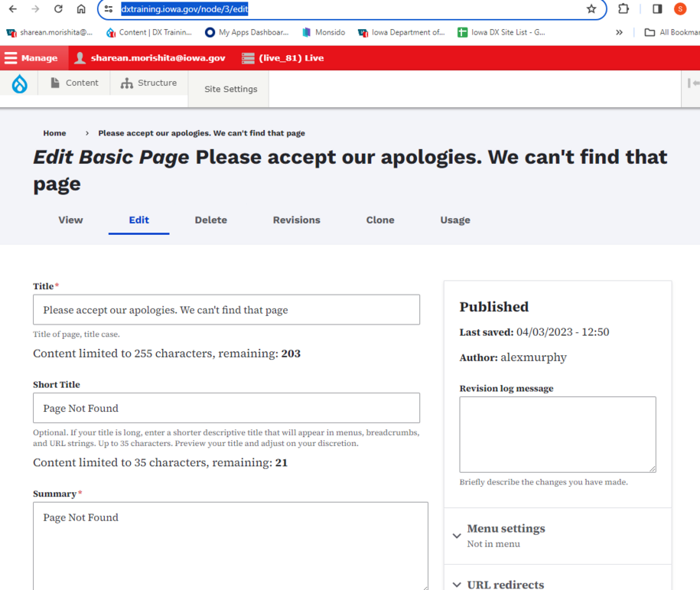700x590 pixels.
Task: Click the Site Settings button
Action: click(x=230, y=89)
